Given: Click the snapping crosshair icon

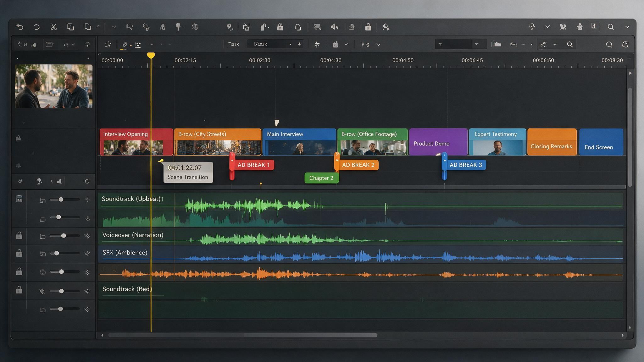Looking at the screenshot, I should pos(108,44).
